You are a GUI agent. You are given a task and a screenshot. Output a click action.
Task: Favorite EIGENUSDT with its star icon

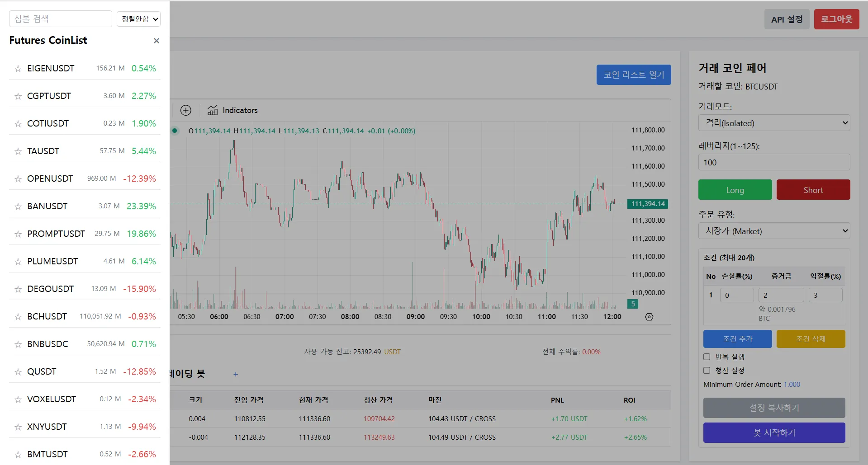tap(18, 69)
